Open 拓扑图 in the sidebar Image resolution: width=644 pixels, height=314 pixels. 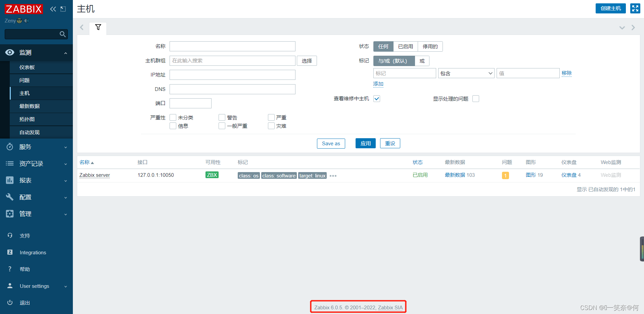pyautogui.click(x=41, y=119)
